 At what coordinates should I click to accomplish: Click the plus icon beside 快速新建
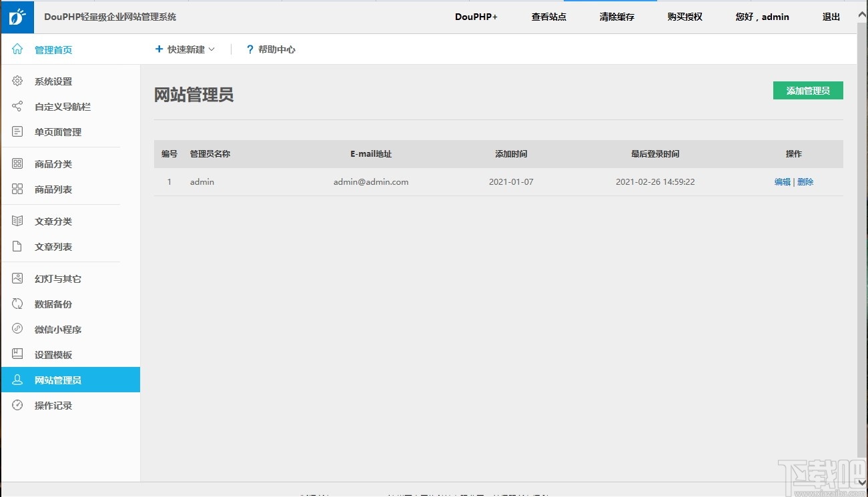coord(159,49)
